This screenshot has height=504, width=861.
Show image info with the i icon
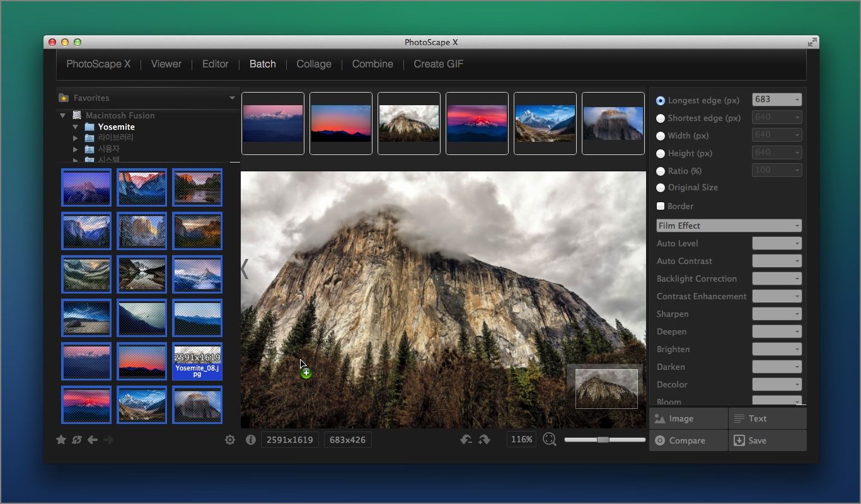pos(251,440)
